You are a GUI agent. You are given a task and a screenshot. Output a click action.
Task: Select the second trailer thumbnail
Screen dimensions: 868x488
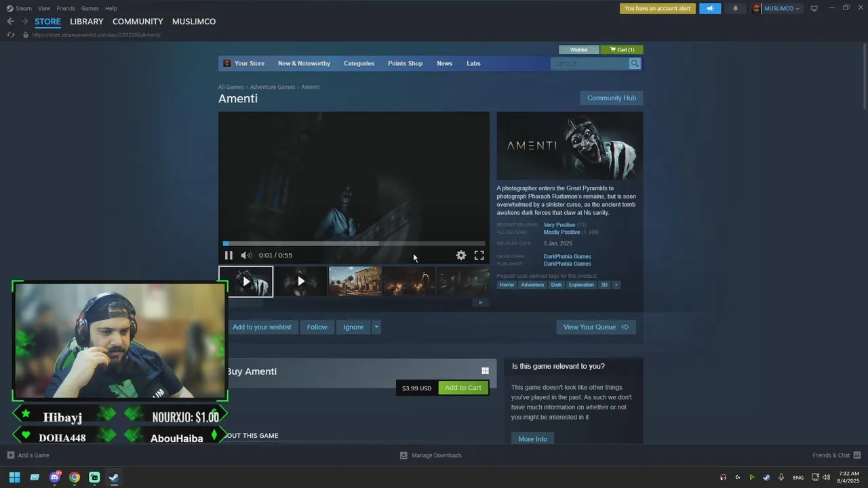pyautogui.click(x=300, y=281)
